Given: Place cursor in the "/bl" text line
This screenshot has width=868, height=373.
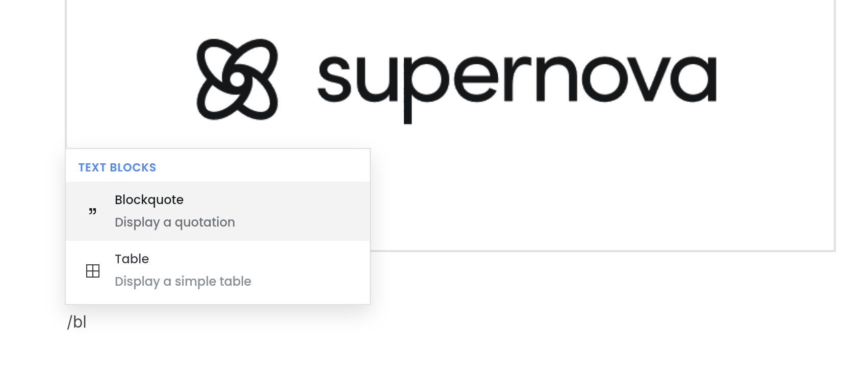Looking at the screenshot, I should point(77,322).
